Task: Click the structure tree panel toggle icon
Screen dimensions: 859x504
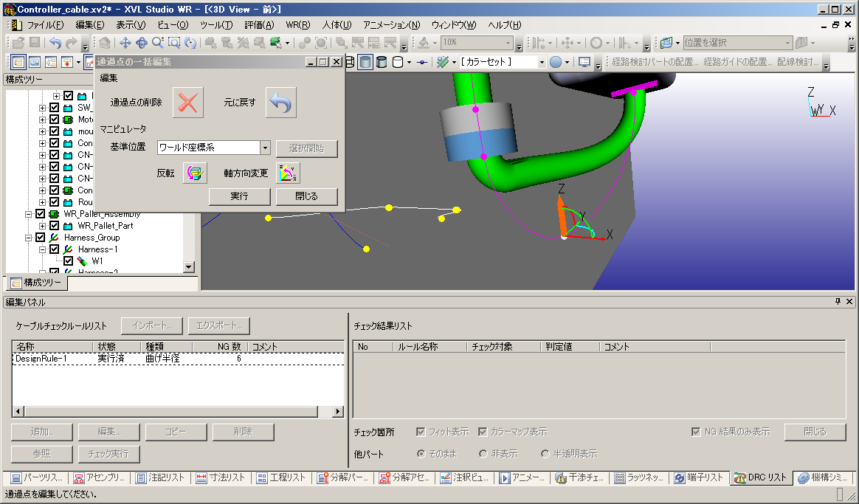Action: coord(18,62)
